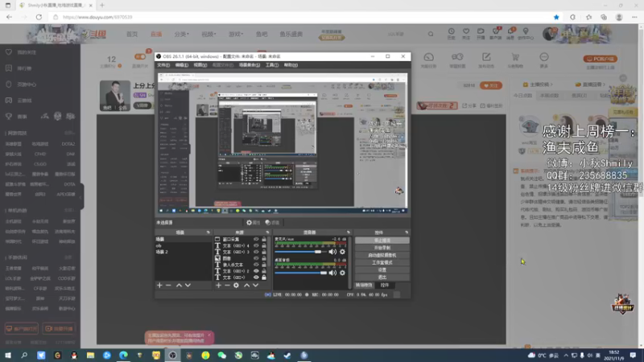Pop out the Audio Mixer dock panel
The width and height of the screenshot is (644, 362).
point(349,232)
